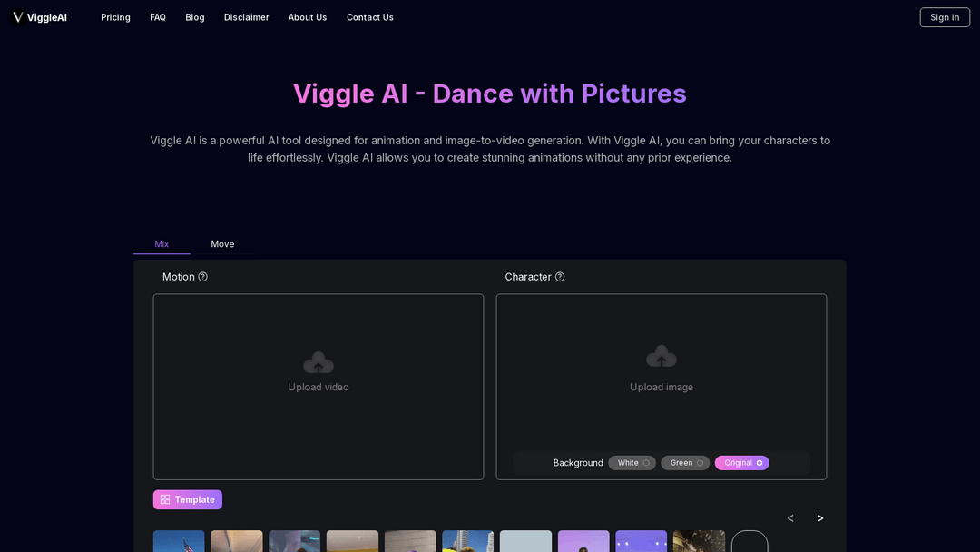Open the Pricing page
Viewport: 980px width, 552px height.
click(x=115, y=17)
